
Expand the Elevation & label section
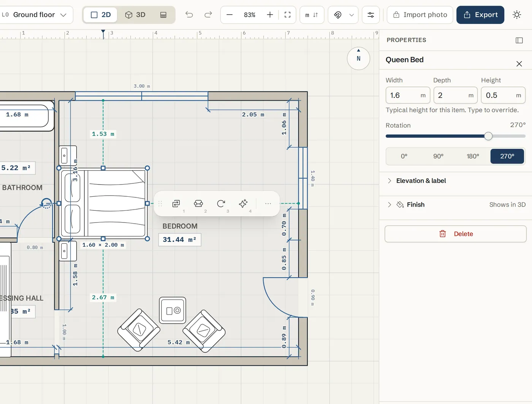456,181
